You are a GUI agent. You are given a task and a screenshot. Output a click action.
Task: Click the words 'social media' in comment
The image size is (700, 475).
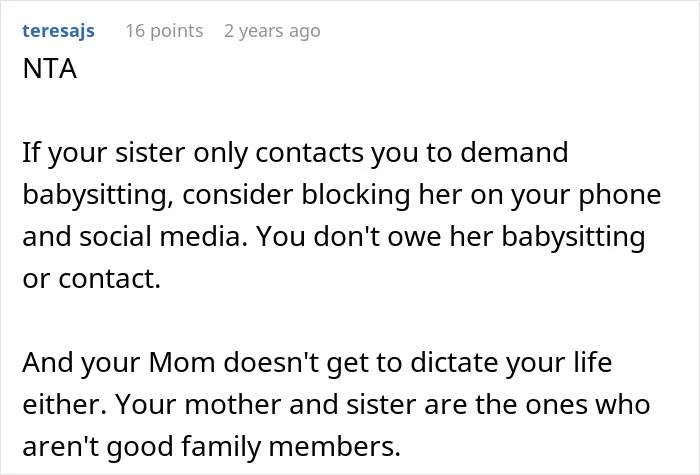[159, 236]
